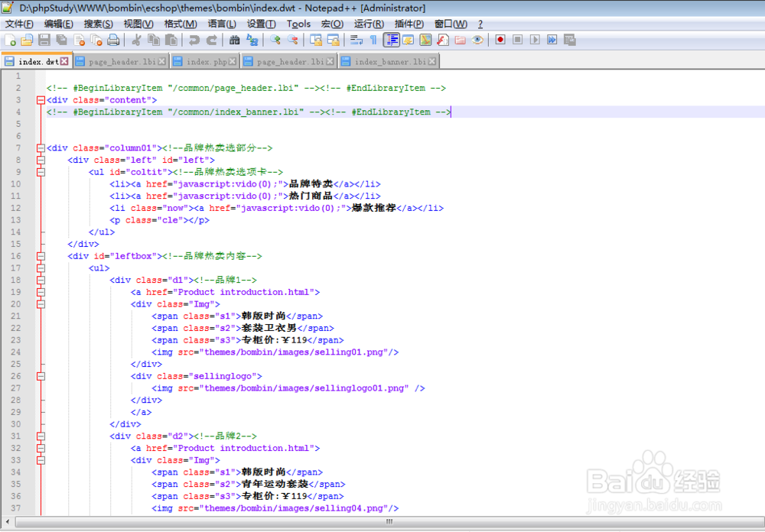Disable the indentation guide toggle
Image resolution: width=765 pixels, height=532 pixels.
(392, 40)
